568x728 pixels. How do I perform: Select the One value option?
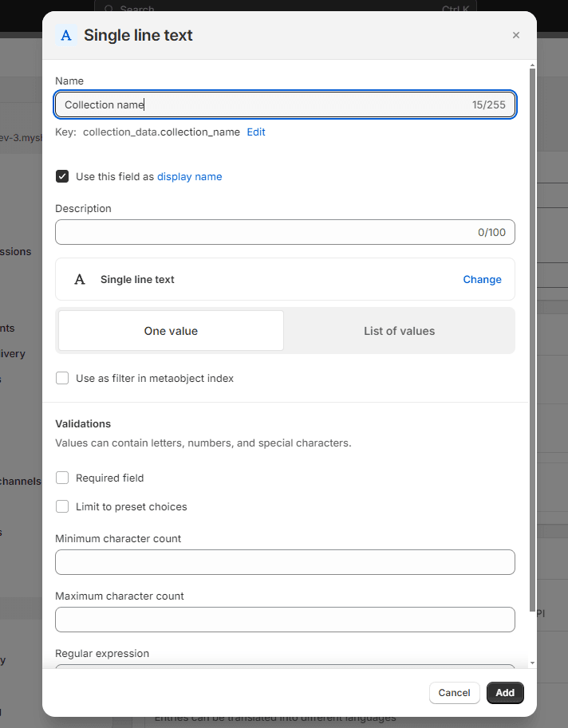point(171,331)
